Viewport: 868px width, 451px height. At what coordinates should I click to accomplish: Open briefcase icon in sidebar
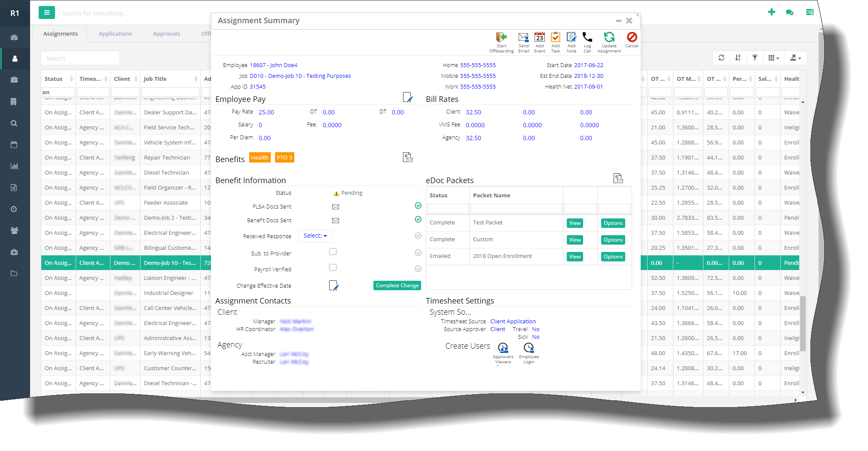coord(14,80)
